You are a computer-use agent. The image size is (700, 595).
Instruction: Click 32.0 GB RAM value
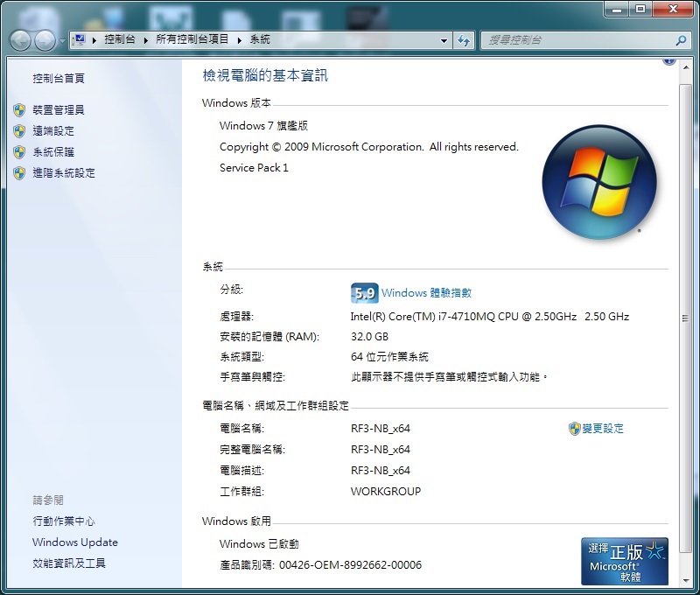369,337
